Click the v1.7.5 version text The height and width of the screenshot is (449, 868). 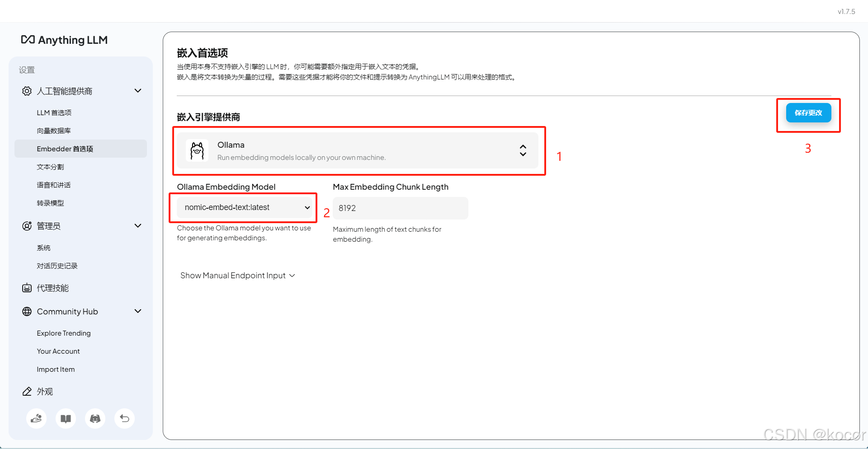pyautogui.click(x=846, y=12)
